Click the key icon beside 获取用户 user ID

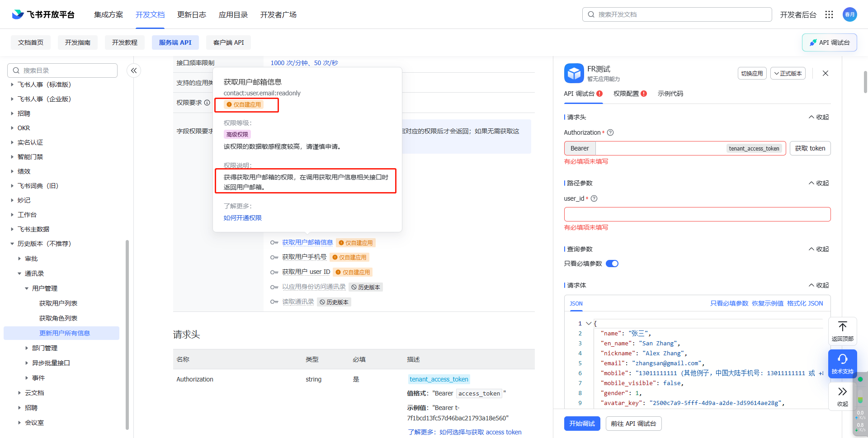coord(274,272)
